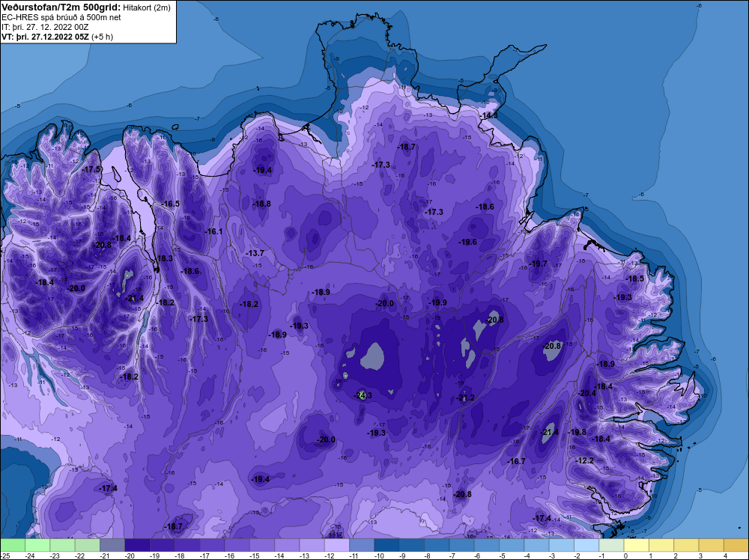Viewport: 749px width, 560px height.
Task: Click the -16.1 temperature label
Action: pos(214,231)
